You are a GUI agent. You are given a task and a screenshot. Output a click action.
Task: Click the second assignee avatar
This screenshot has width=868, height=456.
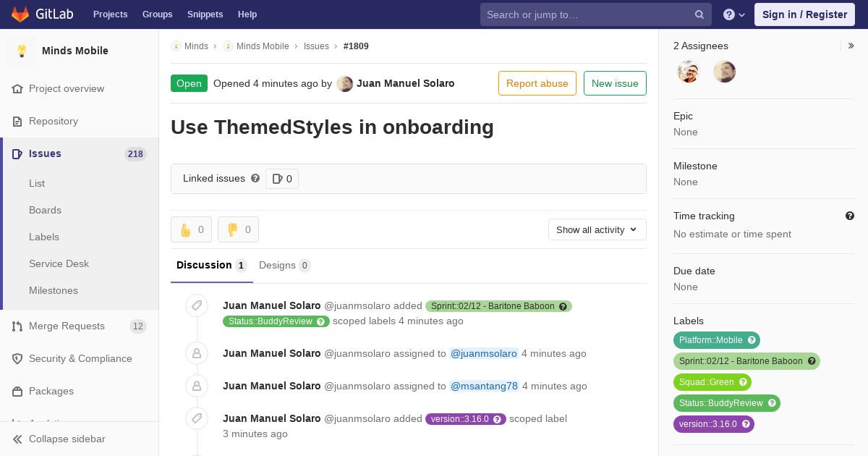724,72
